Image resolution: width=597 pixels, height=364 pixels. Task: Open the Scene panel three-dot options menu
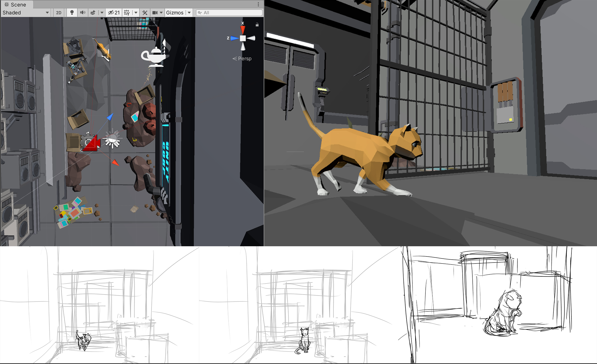coord(258,4)
